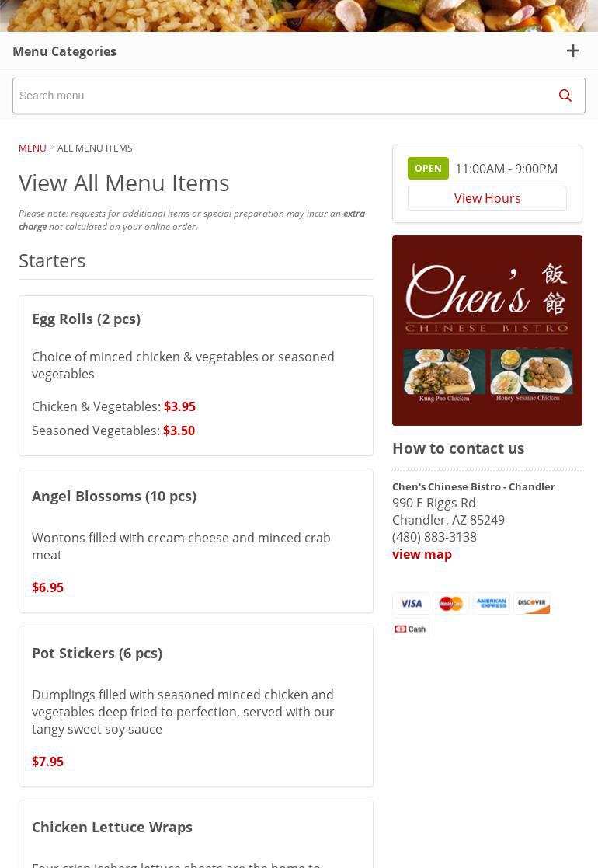Open the view map link
Viewport: 598px width, 868px height.
click(422, 554)
